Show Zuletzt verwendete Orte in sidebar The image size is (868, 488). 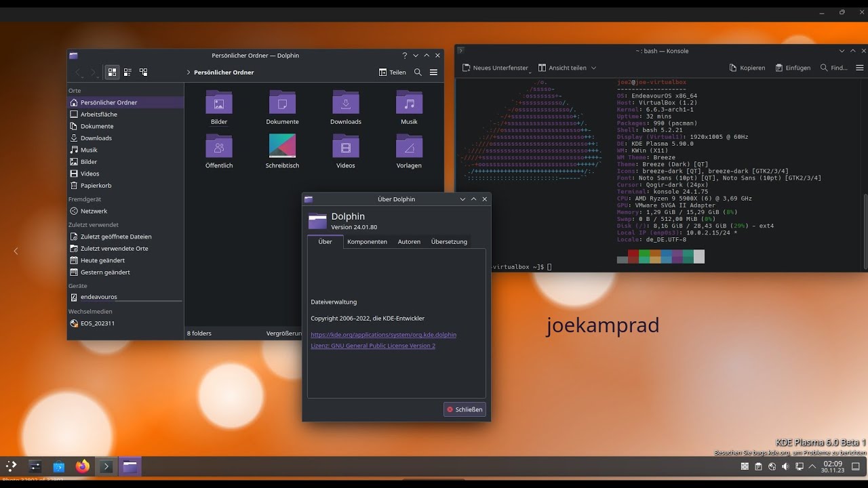(125, 249)
